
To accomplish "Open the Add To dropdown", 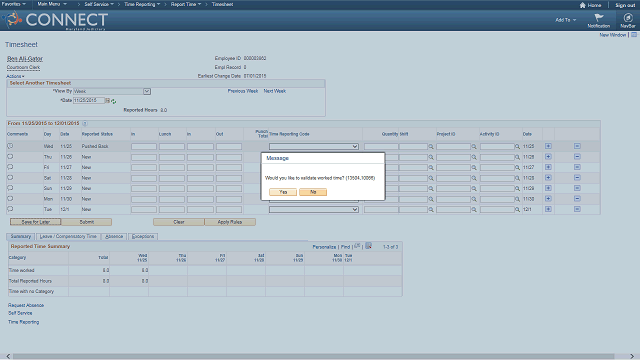I will coord(566,20).
